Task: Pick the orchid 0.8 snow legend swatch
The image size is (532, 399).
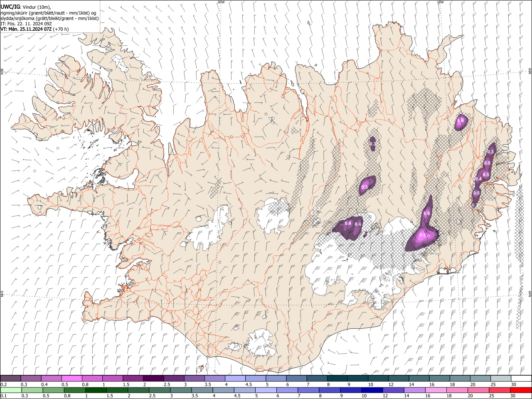Action: (92, 379)
